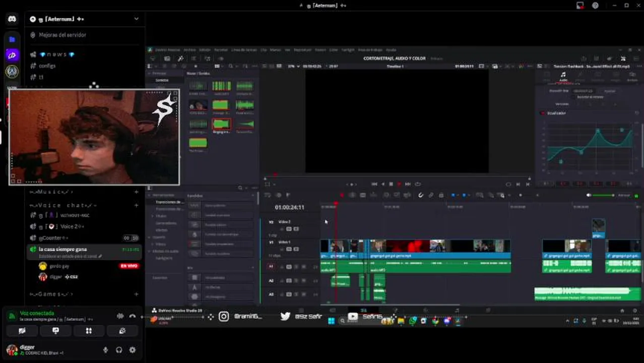Click the Atenuar dim button

[x=624, y=195]
